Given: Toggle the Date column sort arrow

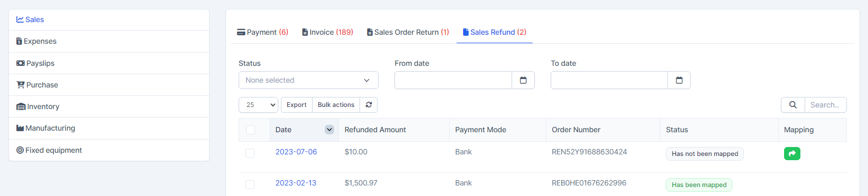Looking at the screenshot, I should coord(329,130).
